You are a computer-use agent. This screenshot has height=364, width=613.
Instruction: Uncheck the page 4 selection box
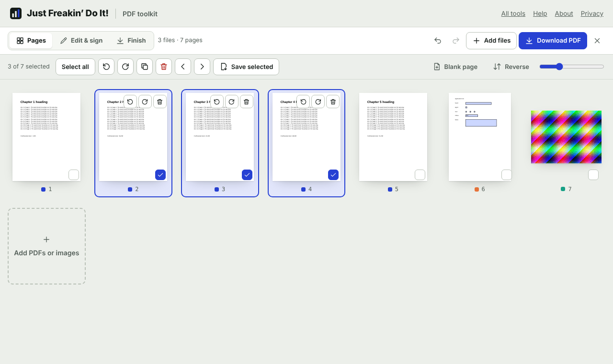pyautogui.click(x=334, y=175)
